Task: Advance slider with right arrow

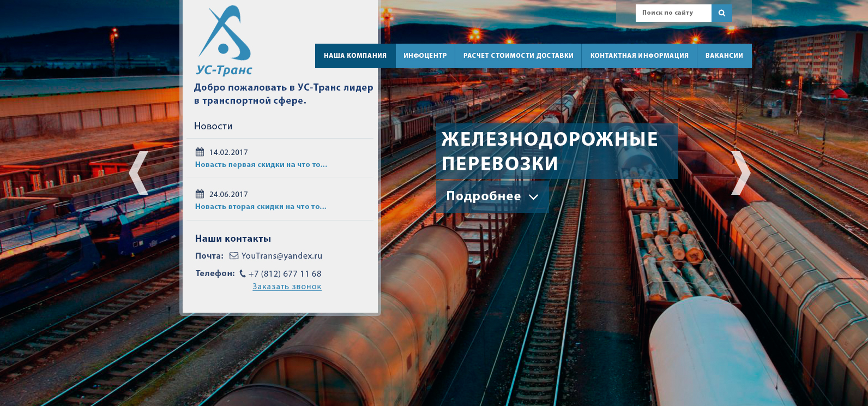Action: (x=741, y=173)
